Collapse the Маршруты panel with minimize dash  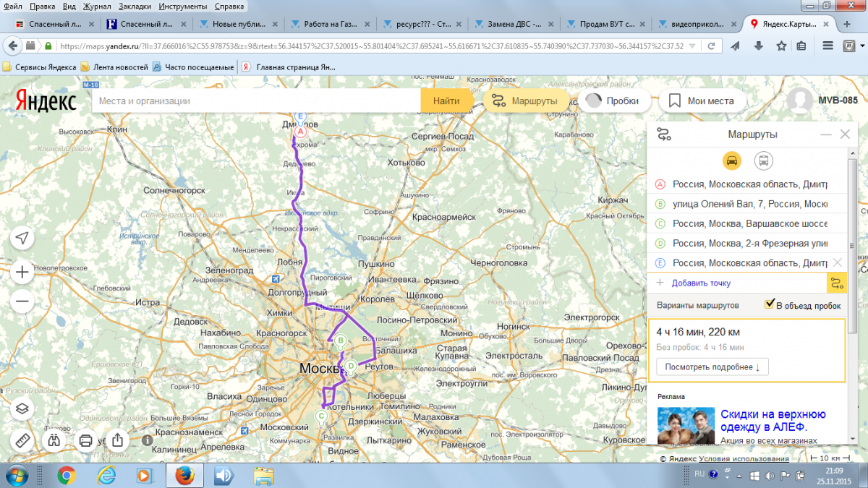tap(825, 134)
